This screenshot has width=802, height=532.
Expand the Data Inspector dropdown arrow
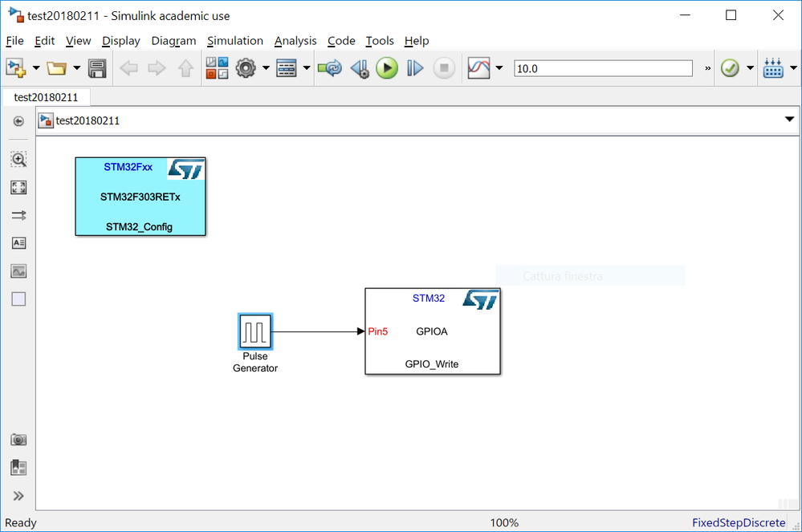499,68
